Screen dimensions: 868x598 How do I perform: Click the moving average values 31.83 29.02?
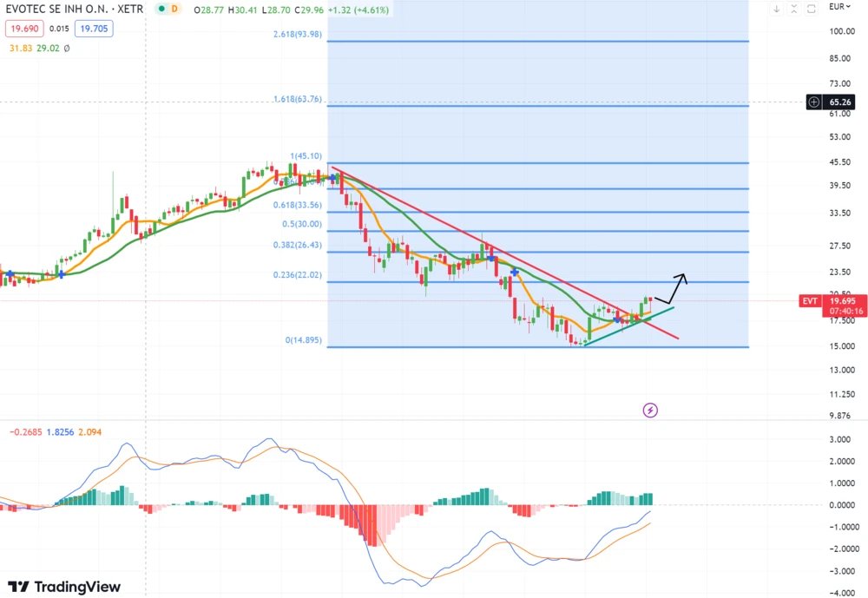click(34, 48)
